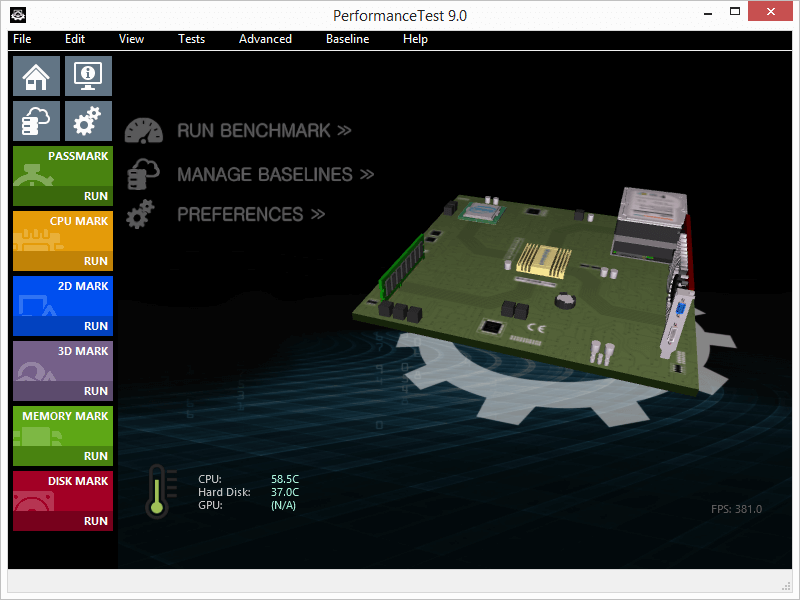800x600 pixels.
Task: Click the speedometer icon beside Run Benchmark
Action: pos(144,131)
